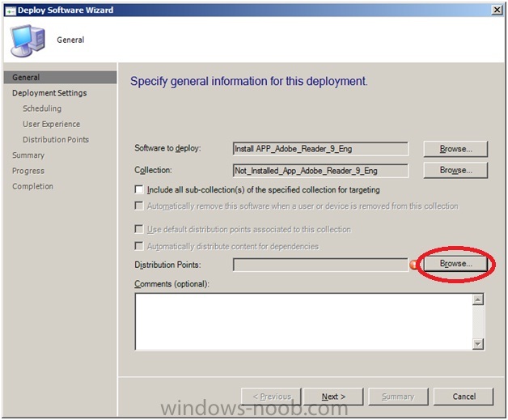Open Deployment Settings step in the sidebar
The width and height of the screenshot is (508, 420).
(x=49, y=93)
